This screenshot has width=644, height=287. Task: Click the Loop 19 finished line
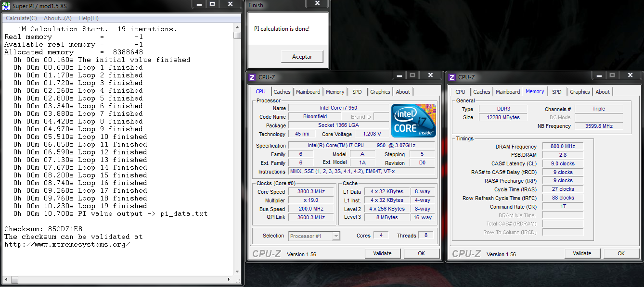coord(80,206)
